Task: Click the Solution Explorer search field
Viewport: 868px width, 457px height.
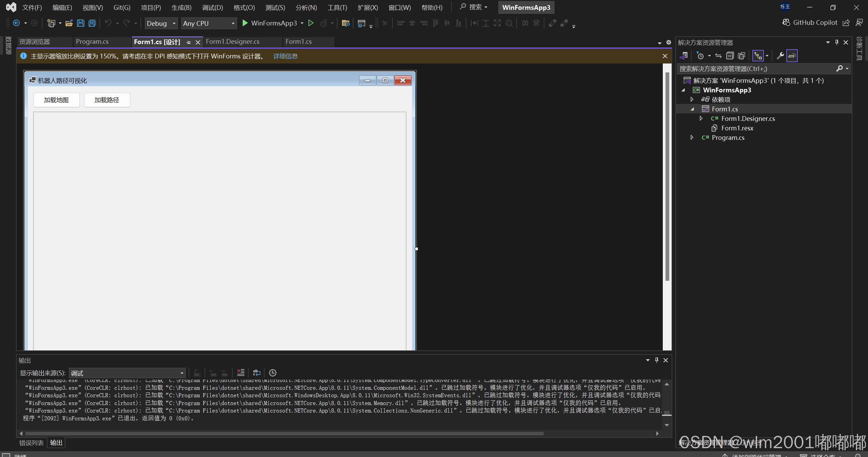Action: click(756, 69)
